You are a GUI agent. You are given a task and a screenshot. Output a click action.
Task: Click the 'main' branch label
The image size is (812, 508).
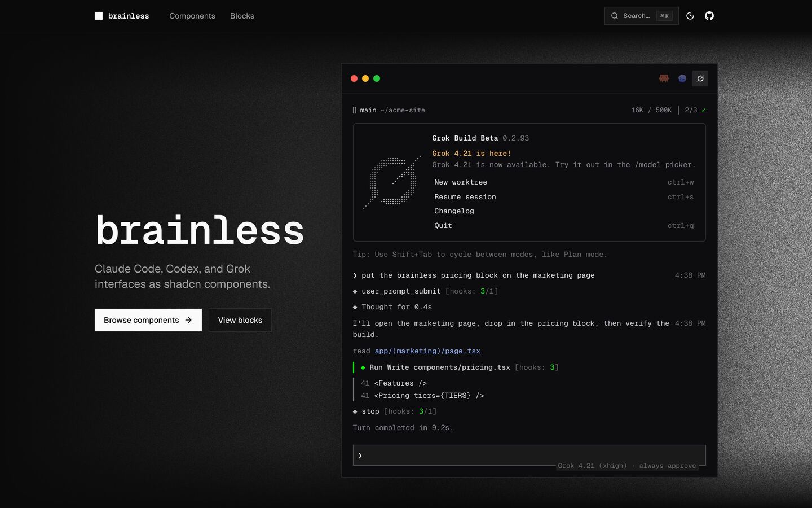tap(368, 110)
